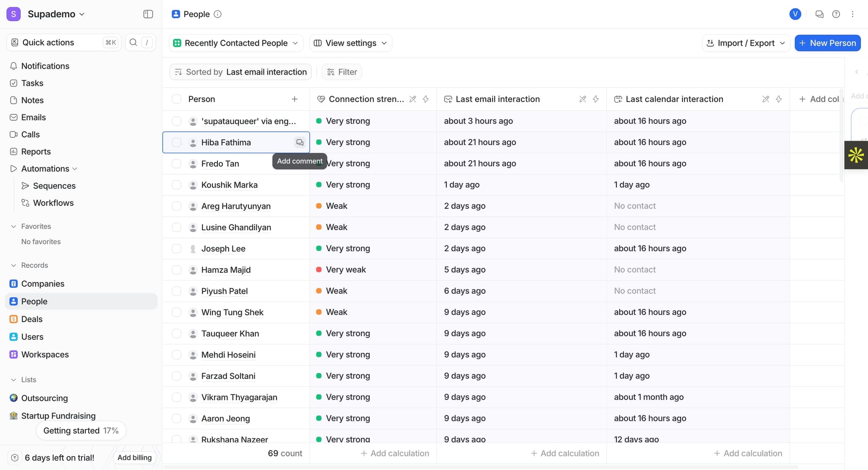Click lightning icon on Last email interaction column
868x470 pixels.
(x=595, y=99)
